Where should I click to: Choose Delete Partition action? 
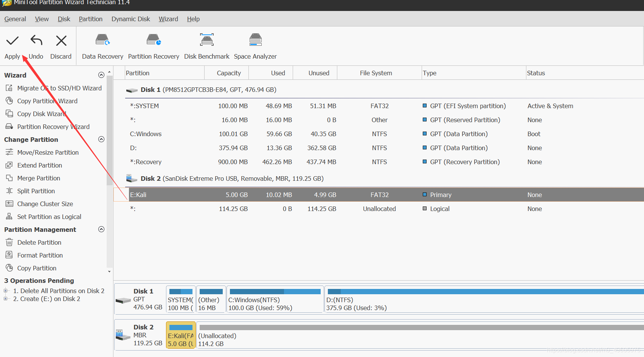[x=39, y=242]
